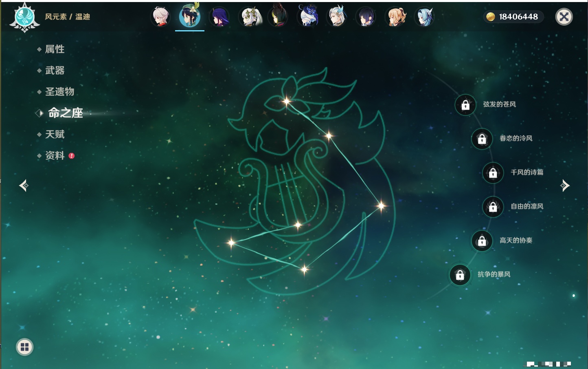Switch to Yelan's avatar
The image size is (588, 369).
tap(366, 17)
